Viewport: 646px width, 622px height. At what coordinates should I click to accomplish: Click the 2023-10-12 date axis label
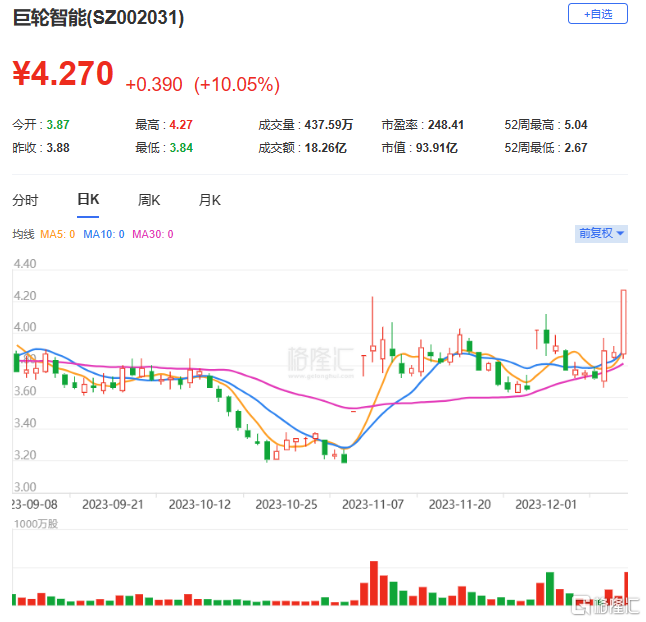click(199, 505)
